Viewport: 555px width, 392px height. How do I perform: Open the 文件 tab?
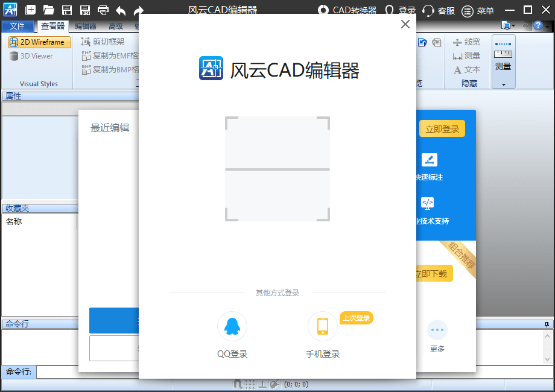tap(17, 26)
